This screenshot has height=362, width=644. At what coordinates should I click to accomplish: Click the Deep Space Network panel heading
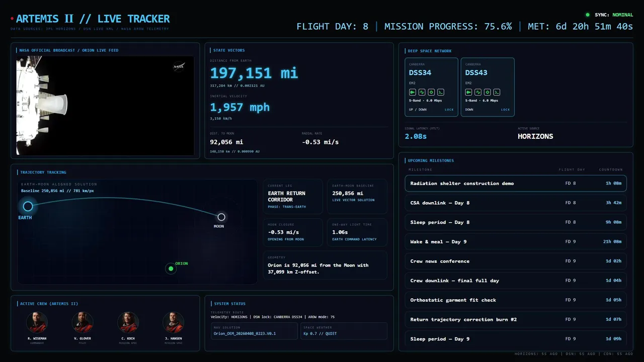[x=430, y=51]
